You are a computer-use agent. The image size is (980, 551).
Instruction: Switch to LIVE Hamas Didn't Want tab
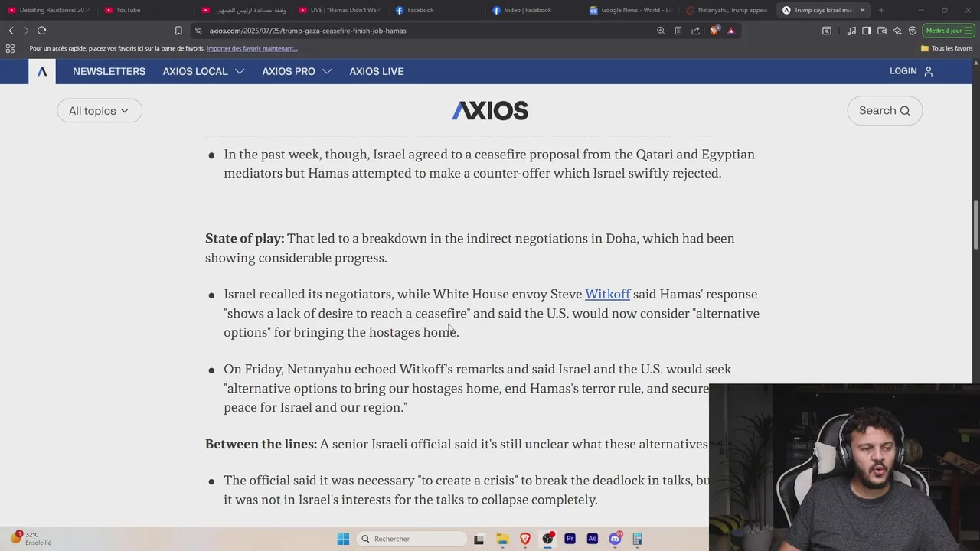pos(339,10)
